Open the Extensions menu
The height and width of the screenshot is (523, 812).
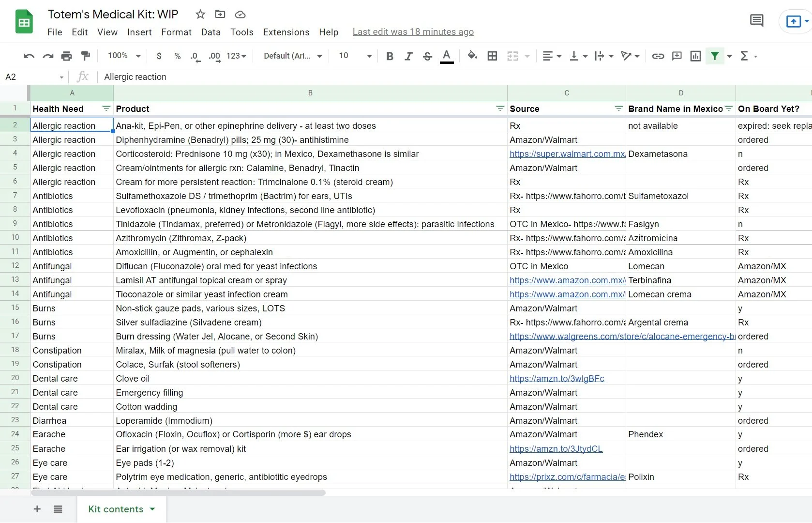[x=286, y=32]
